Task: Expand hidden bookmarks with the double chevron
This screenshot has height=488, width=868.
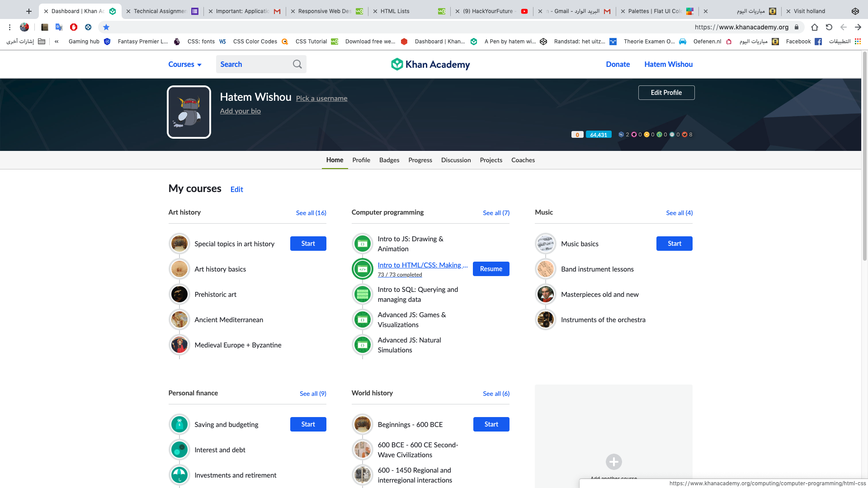Action: (57, 41)
